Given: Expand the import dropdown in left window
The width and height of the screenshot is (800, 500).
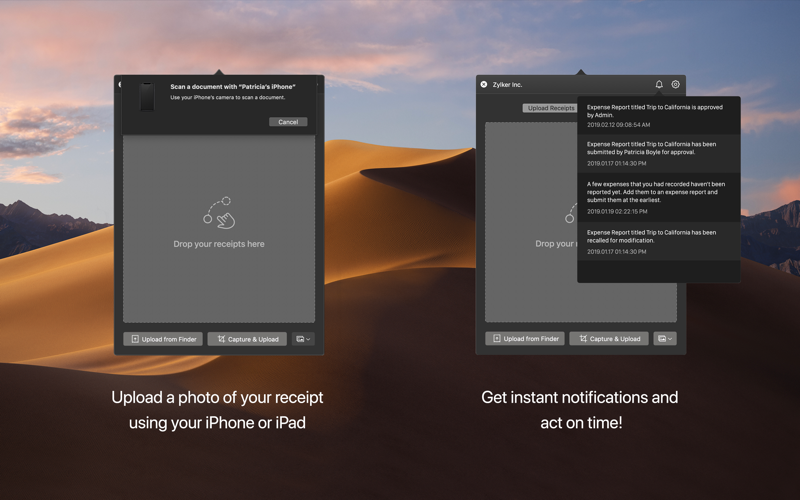Looking at the screenshot, I should pos(303,339).
